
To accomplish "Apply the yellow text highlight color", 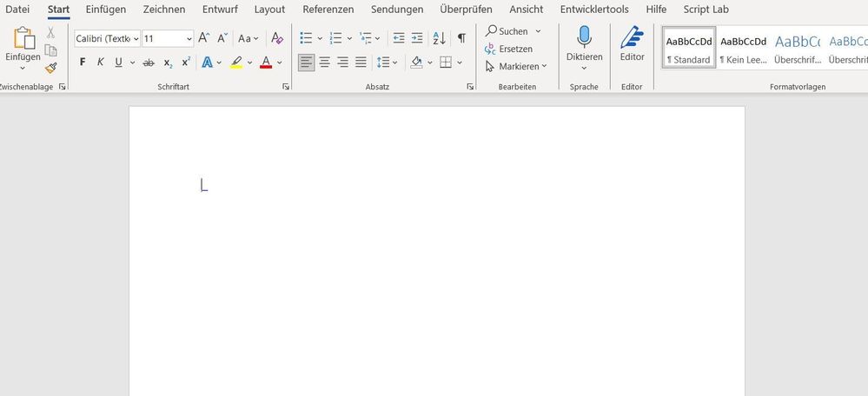I will [236, 63].
